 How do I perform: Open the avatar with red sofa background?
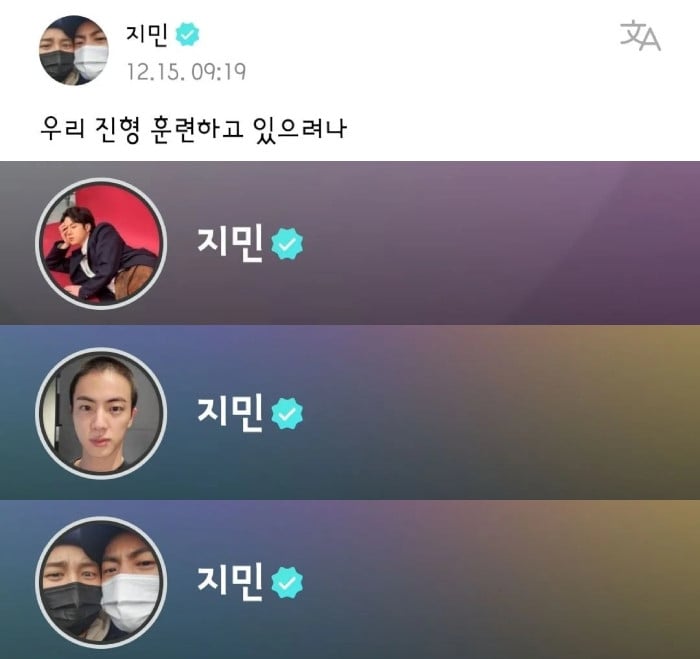coord(101,243)
